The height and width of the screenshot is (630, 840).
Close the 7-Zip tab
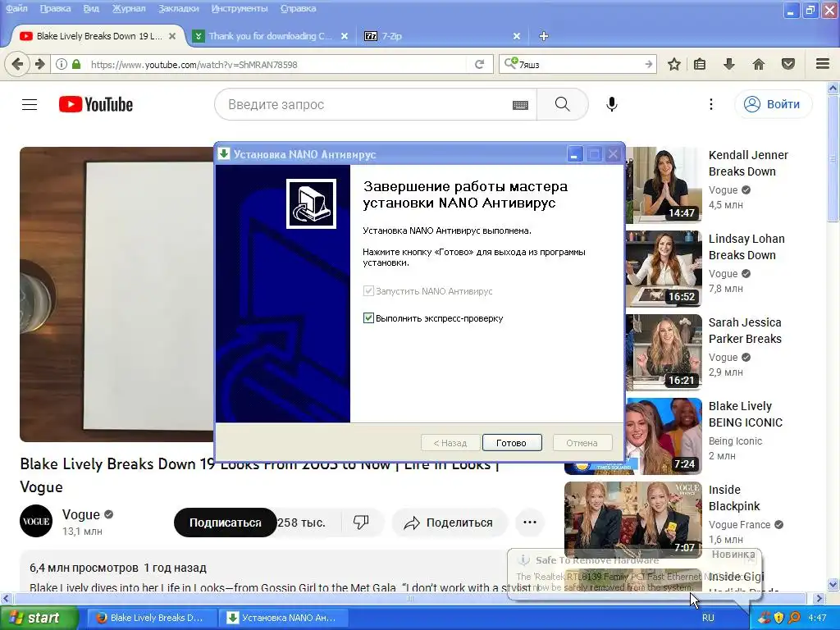[517, 36]
